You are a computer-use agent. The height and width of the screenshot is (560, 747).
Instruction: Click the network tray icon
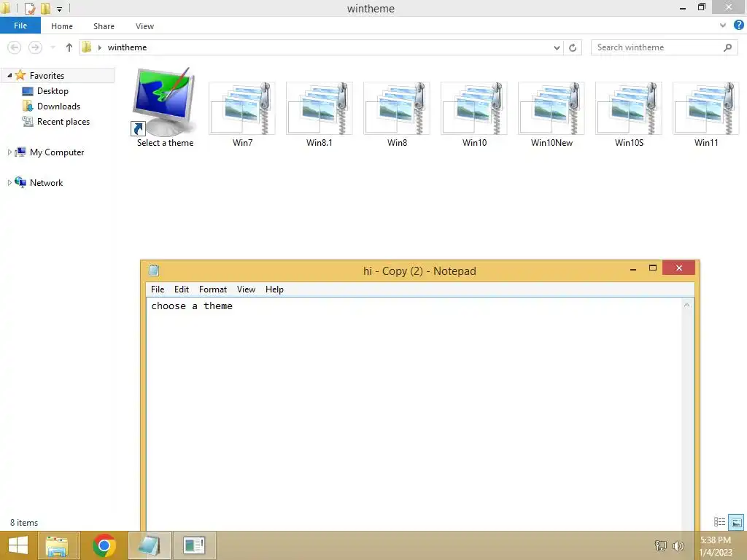(660, 545)
